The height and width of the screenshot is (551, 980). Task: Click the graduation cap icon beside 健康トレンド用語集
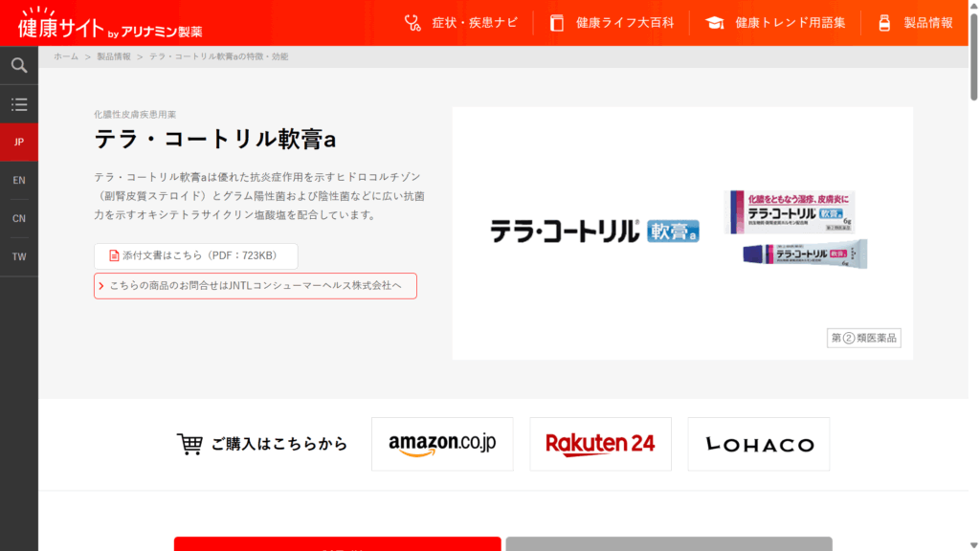click(714, 23)
